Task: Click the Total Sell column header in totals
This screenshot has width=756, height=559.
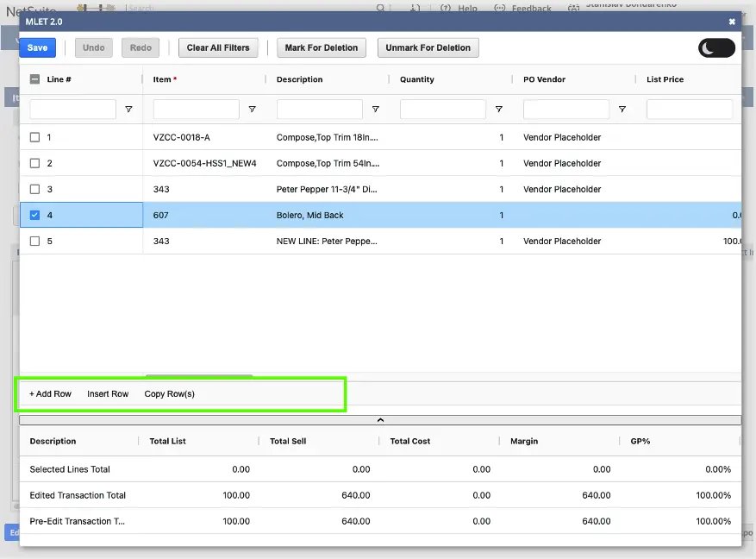Action: coord(288,442)
